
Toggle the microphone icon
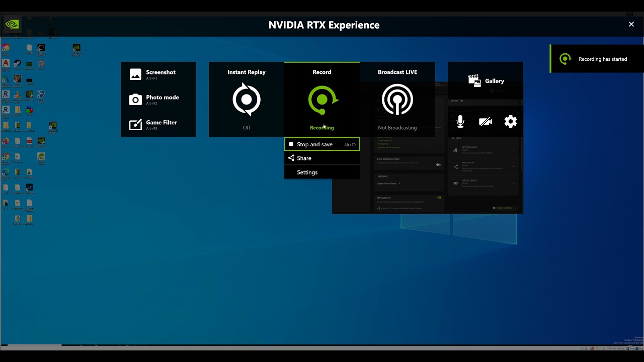460,121
